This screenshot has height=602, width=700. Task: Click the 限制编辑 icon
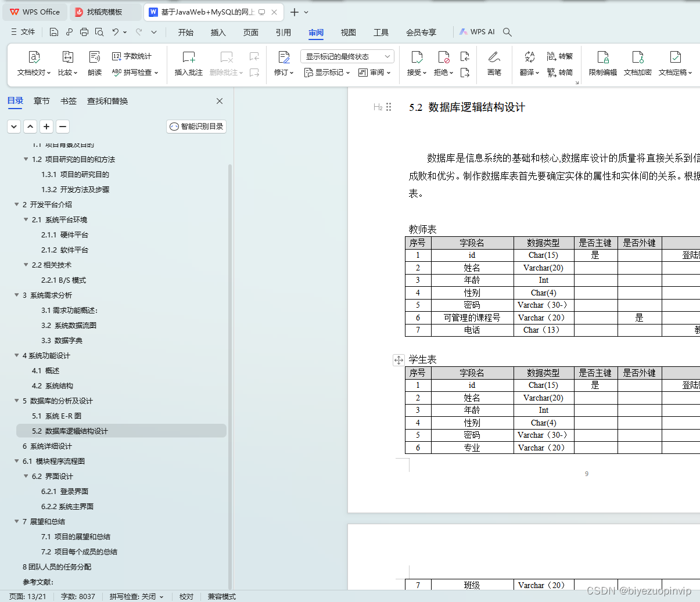603,57
